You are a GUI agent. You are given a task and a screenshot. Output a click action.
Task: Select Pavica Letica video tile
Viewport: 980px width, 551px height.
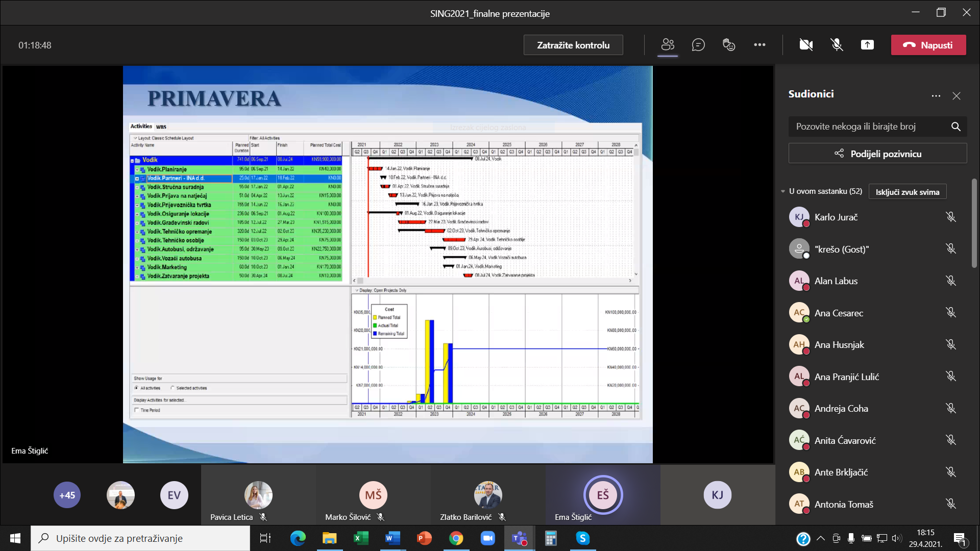point(258,495)
